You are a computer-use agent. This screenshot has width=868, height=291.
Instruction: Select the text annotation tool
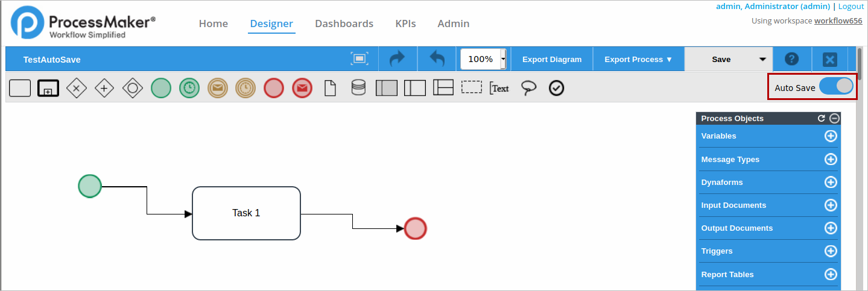pyautogui.click(x=499, y=88)
